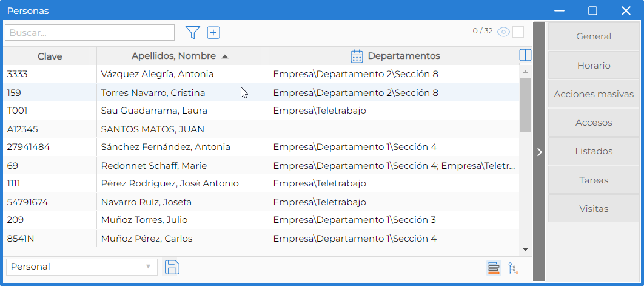Switch to list view icon

pos(494,268)
